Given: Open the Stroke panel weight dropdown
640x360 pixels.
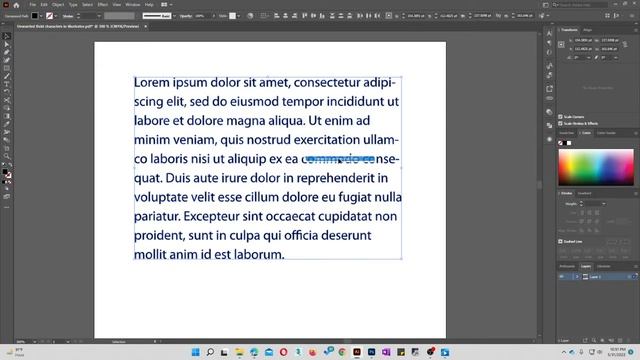Looking at the screenshot, I should (604, 204).
